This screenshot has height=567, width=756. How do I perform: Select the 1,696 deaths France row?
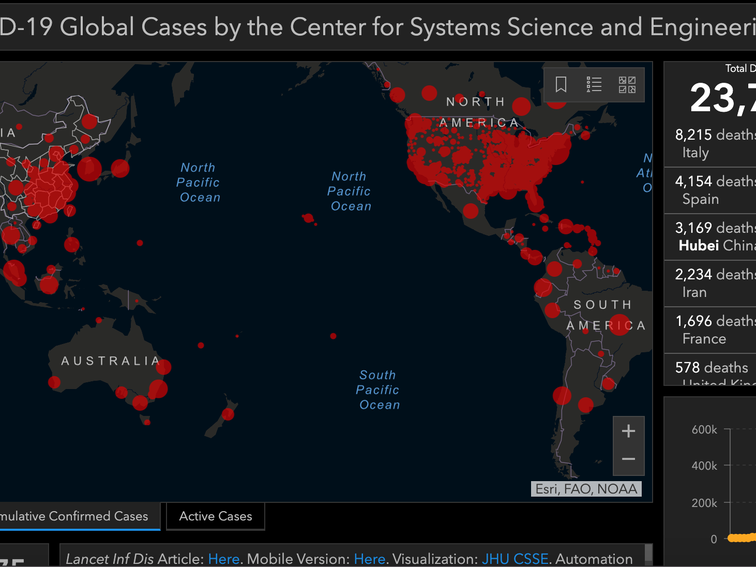710,330
